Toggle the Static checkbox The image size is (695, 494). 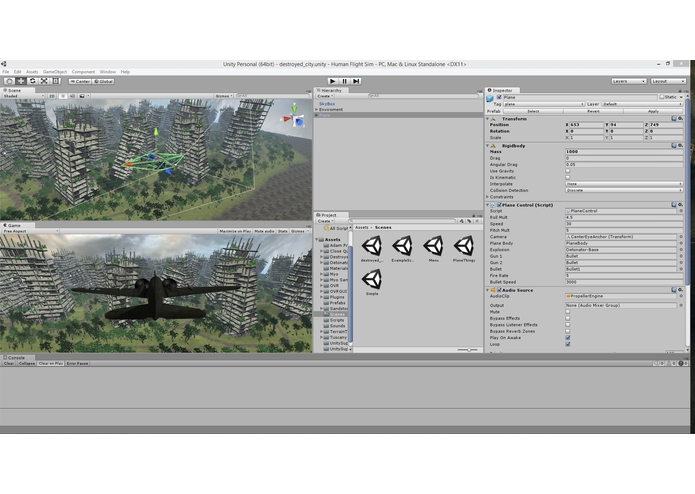click(x=661, y=97)
